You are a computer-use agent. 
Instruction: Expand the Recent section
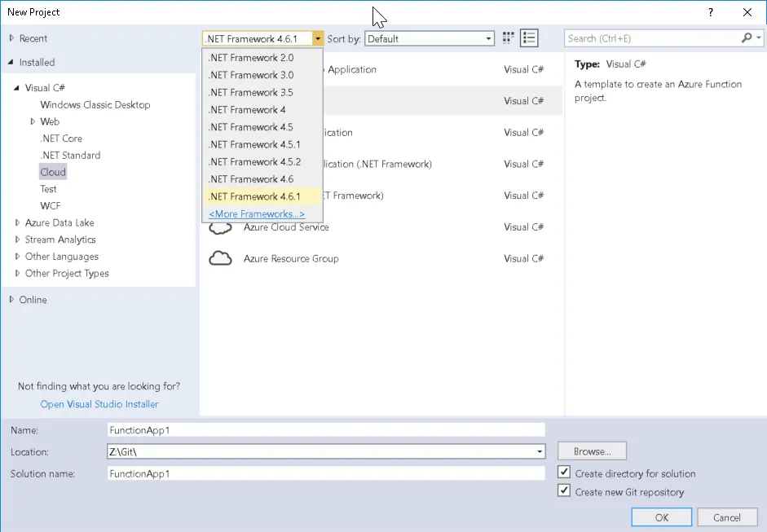pyautogui.click(x=11, y=38)
